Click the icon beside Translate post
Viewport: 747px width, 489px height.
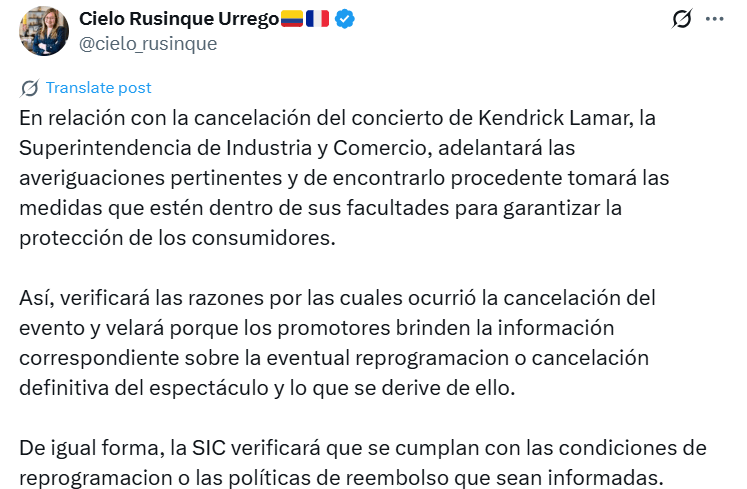click(x=30, y=88)
